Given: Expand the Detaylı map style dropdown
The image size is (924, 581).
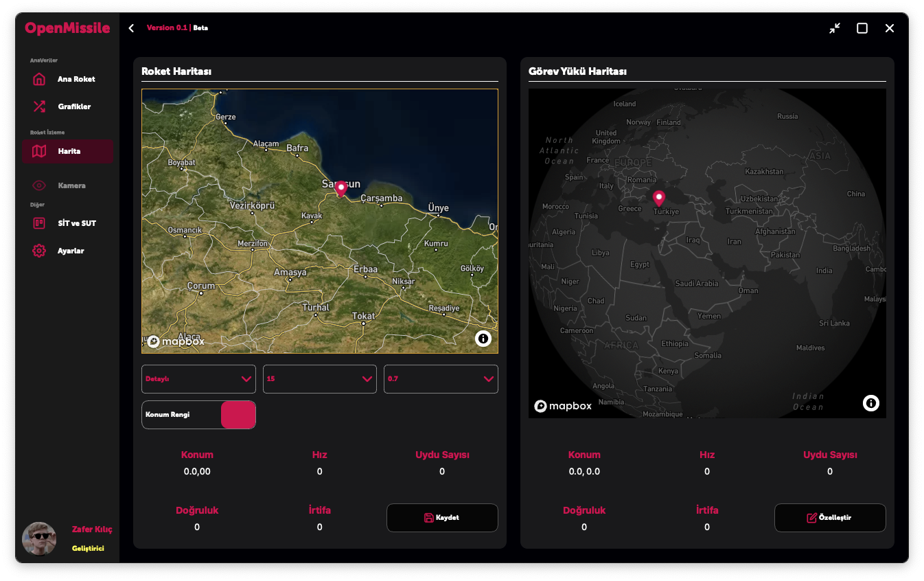Looking at the screenshot, I should pos(198,379).
